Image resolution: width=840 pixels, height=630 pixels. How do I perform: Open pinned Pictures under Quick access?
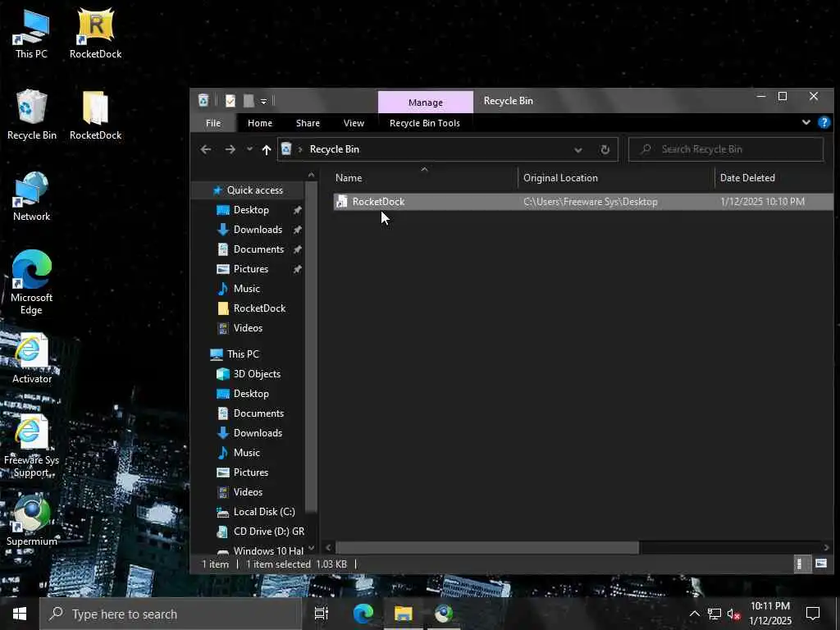click(x=251, y=269)
